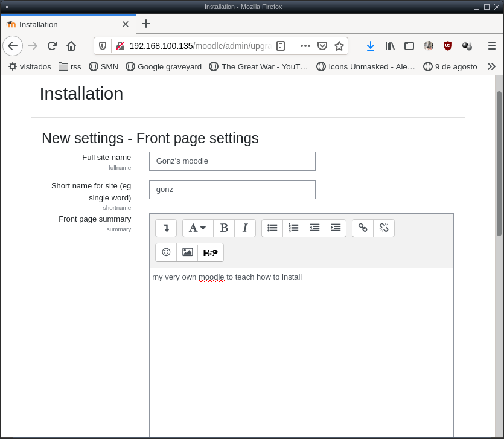This screenshot has width=504, height=439.
Task: Click the address bar URL
Action: coord(200,46)
